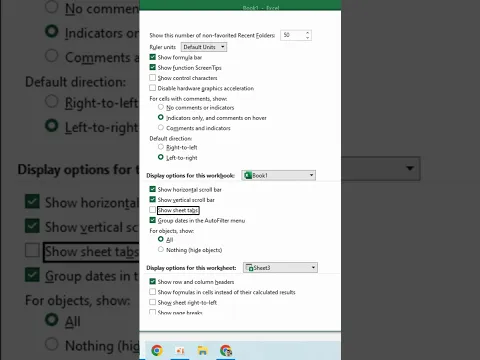The width and height of the screenshot is (480, 360).
Task: Open the Chrome profile icon in the taskbar
Action: pos(226,350)
